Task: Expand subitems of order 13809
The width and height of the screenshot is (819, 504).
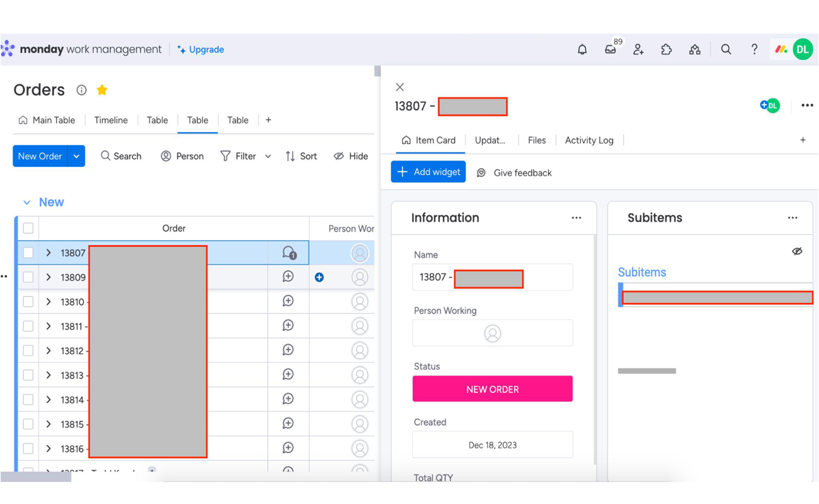Action: (x=49, y=277)
